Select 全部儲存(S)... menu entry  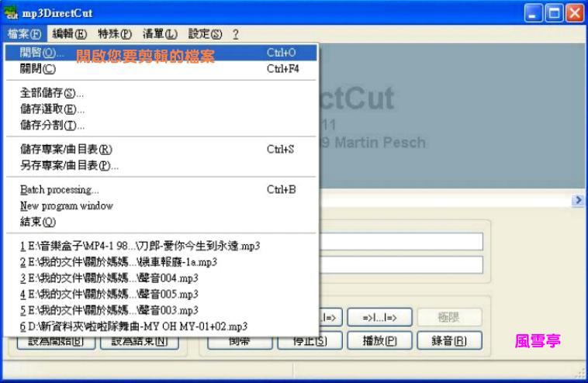(161, 92)
